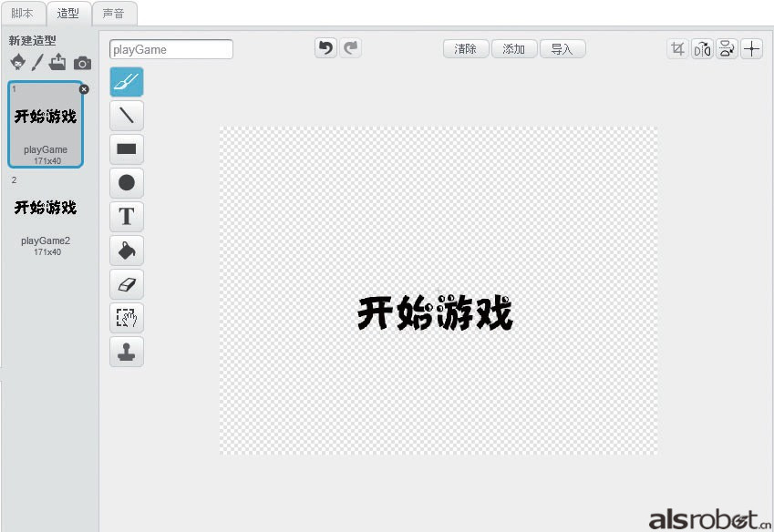The height and width of the screenshot is (532, 774).
Task: Select the Ellipse tool
Action: (x=127, y=183)
